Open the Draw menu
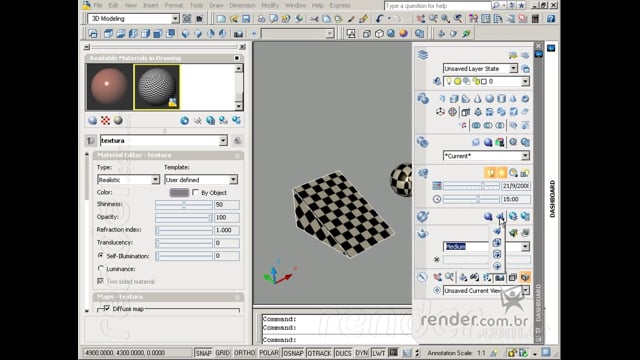The width and height of the screenshot is (640, 360). tap(216, 5)
